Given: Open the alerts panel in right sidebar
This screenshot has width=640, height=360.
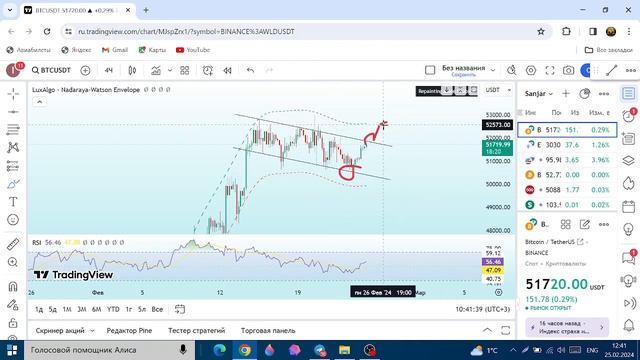Looking at the screenshot, I should (x=629, y=116).
